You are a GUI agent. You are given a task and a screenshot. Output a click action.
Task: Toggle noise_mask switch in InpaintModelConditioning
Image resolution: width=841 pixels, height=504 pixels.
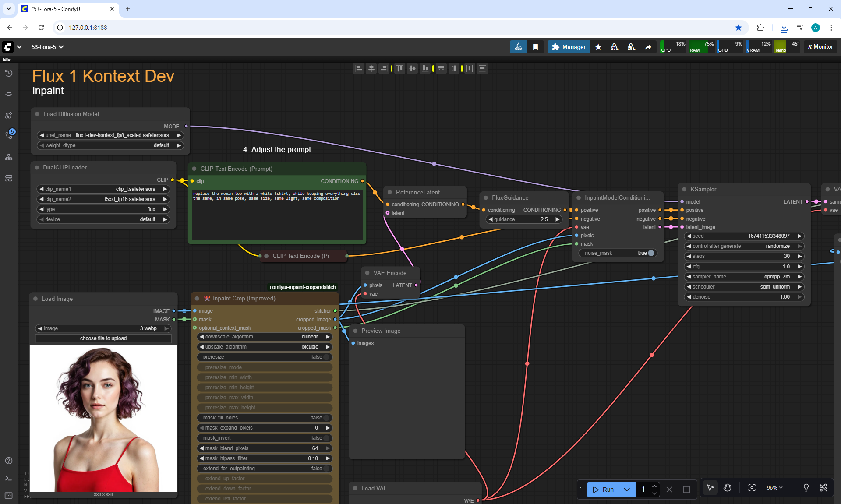point(650,253)
